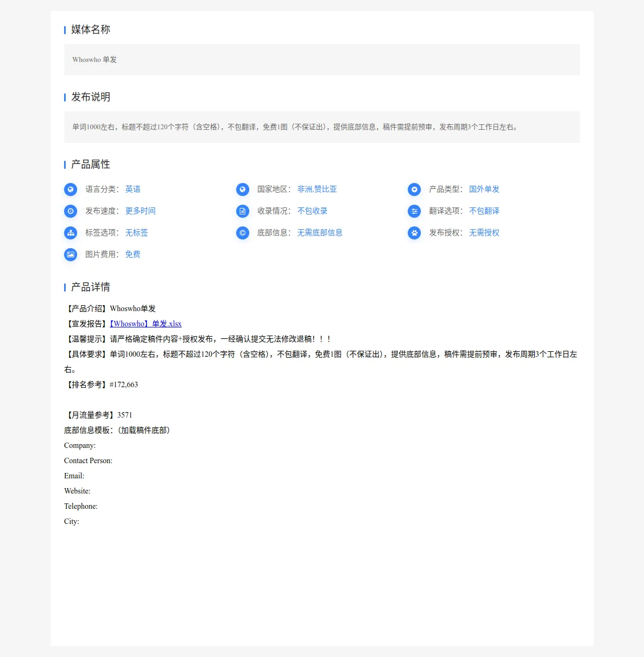Click the clock icon beside 发布速度
The image size is (644, 657).
(71, 211)
